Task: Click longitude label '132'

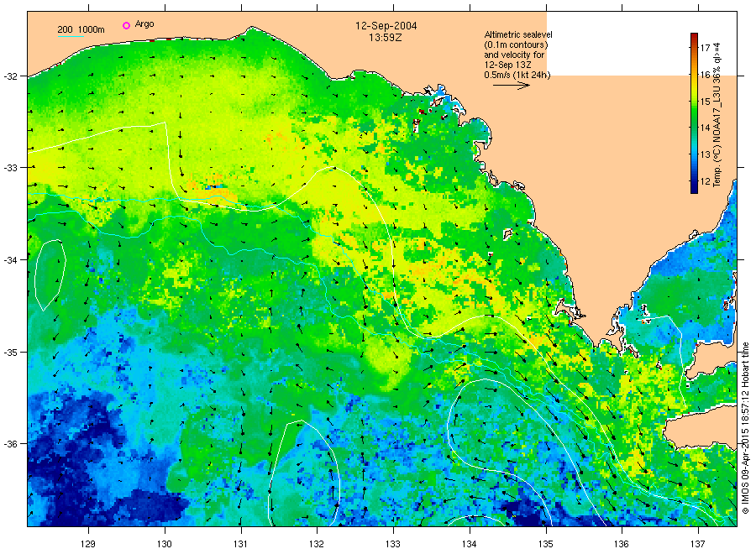Action: click(317, 544)
